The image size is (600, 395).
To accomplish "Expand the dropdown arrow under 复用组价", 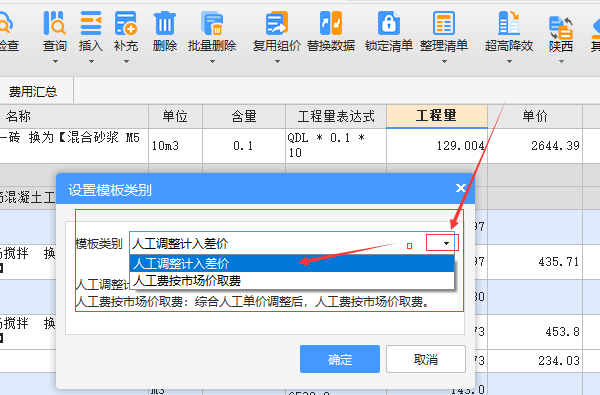I will pos(277,62).
